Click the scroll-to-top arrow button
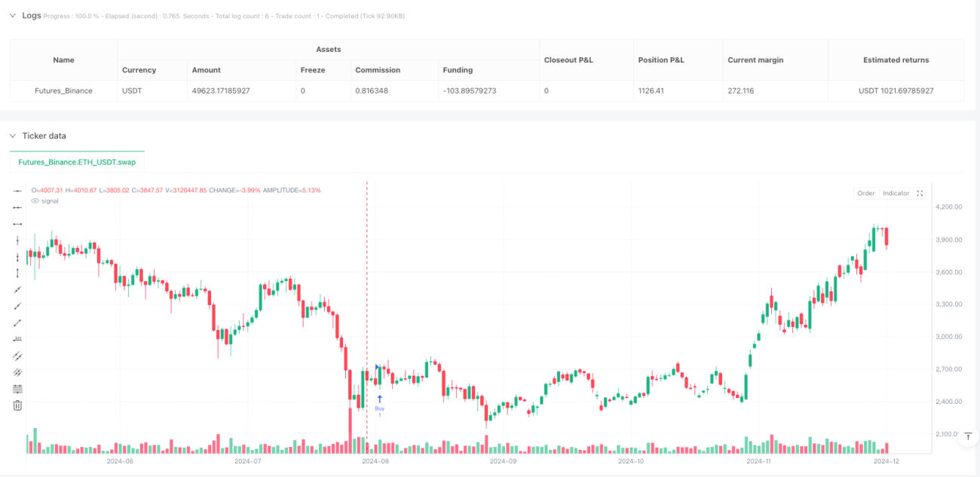Screen dimensions: 980x477 point(967,436)
